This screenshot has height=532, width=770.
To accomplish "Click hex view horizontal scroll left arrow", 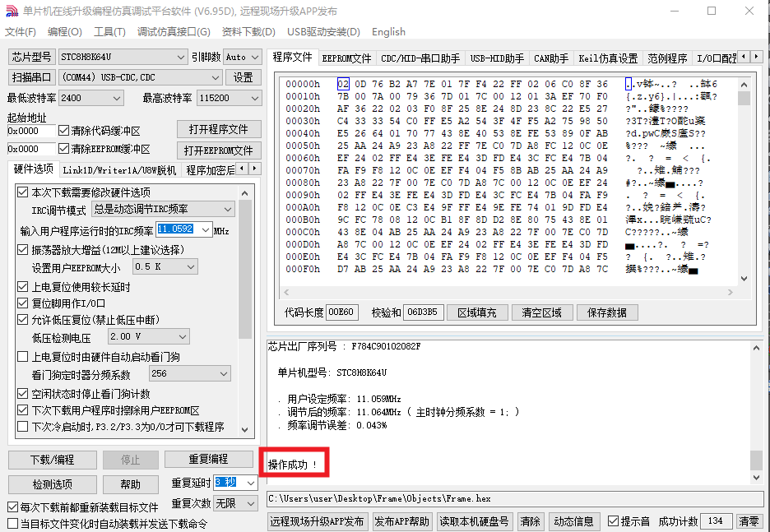I will tap(287, 293).
